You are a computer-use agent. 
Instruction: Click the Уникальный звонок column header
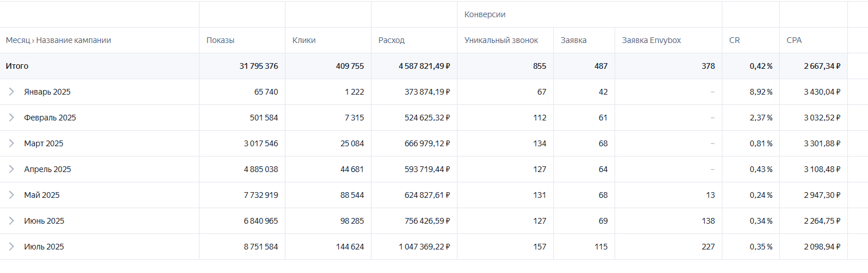pos(501,40)
